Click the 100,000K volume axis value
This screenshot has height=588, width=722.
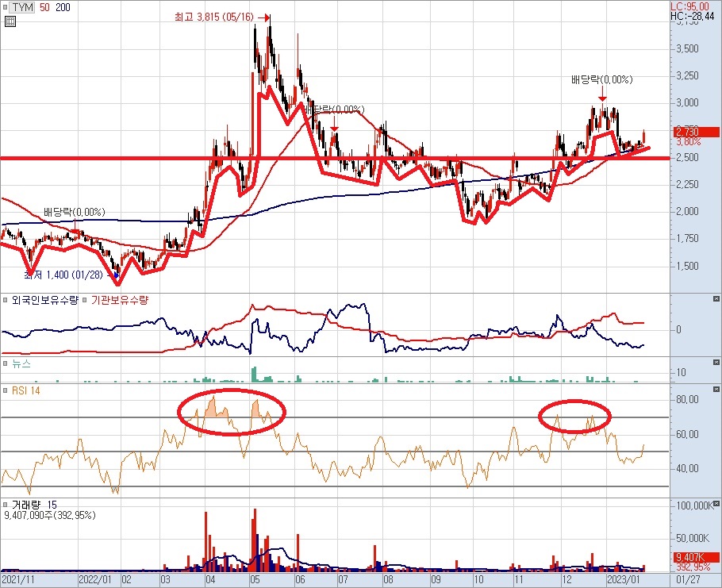tap(693, 505)
